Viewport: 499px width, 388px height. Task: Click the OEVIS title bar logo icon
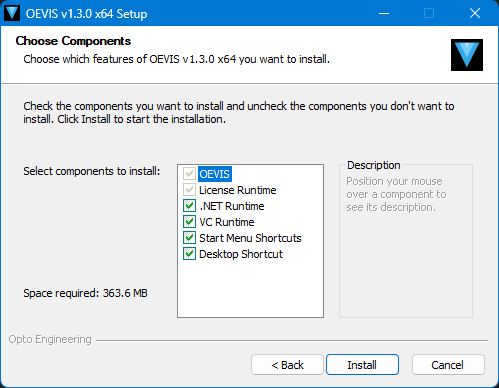point(12,13)
